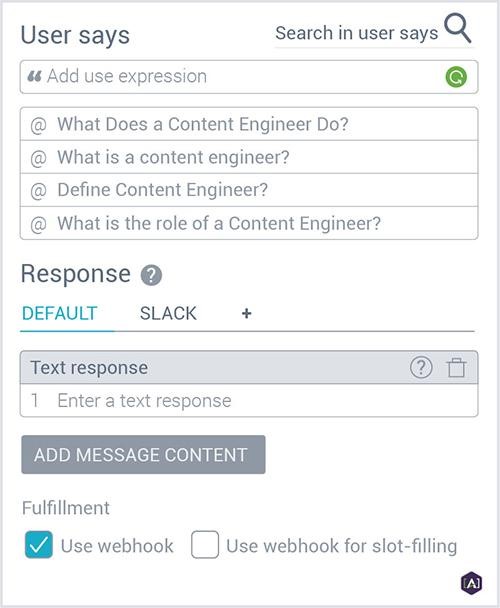
Task: Delete the Text response with trash icon
Action: pos(456,368)
